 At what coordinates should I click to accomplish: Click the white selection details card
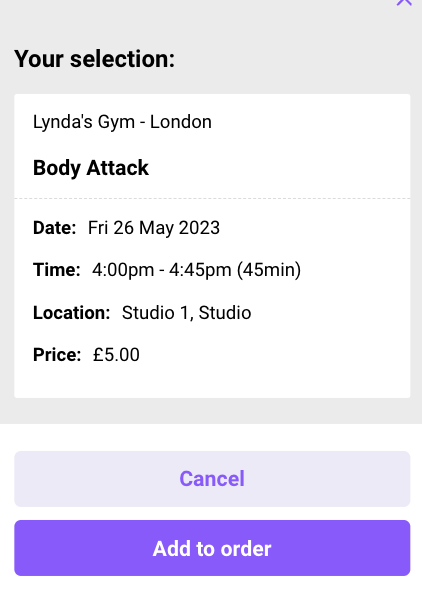click(x=212, y=246)
